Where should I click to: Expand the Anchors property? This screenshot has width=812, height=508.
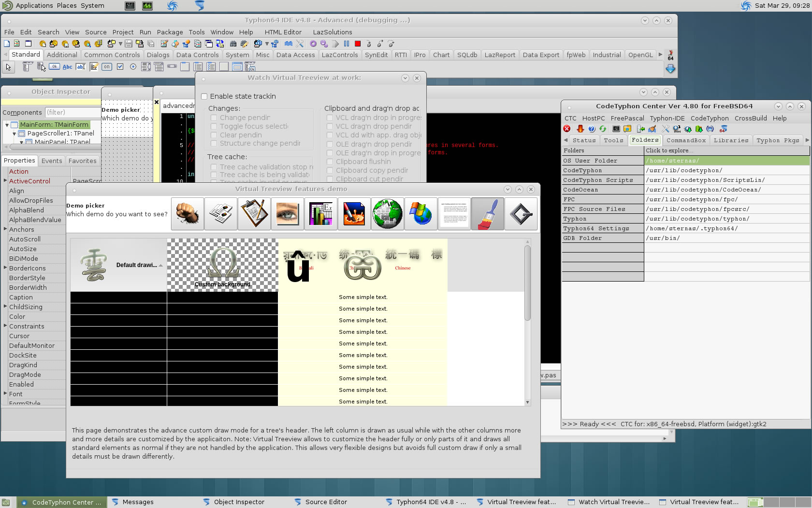5,229
